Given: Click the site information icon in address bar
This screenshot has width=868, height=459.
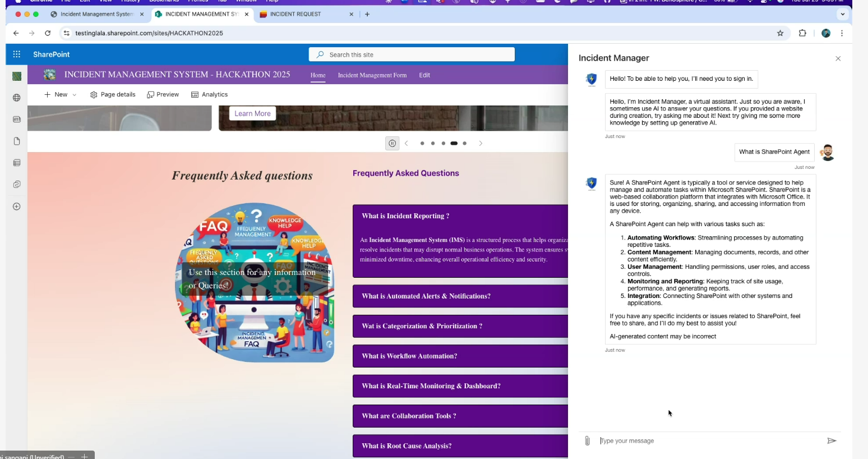Looking at the screenshot, I should pyautogui.click(x=66, y=33).
